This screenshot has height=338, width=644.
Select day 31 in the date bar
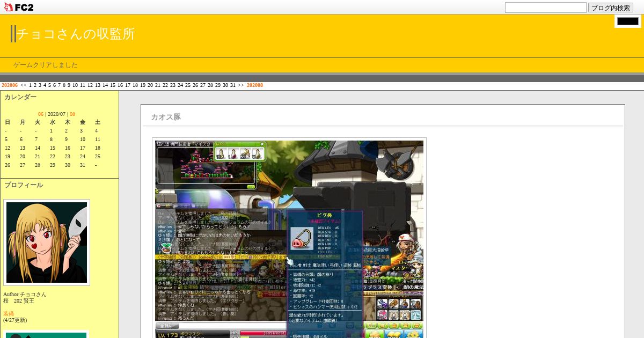click(233, 85)
